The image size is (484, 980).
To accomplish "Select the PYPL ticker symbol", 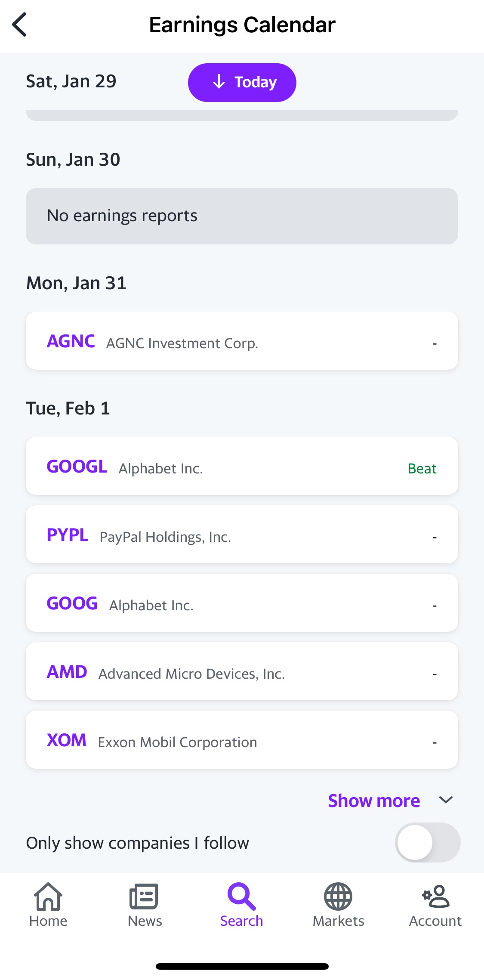I will pyautogui.click(x=68, y=535).
